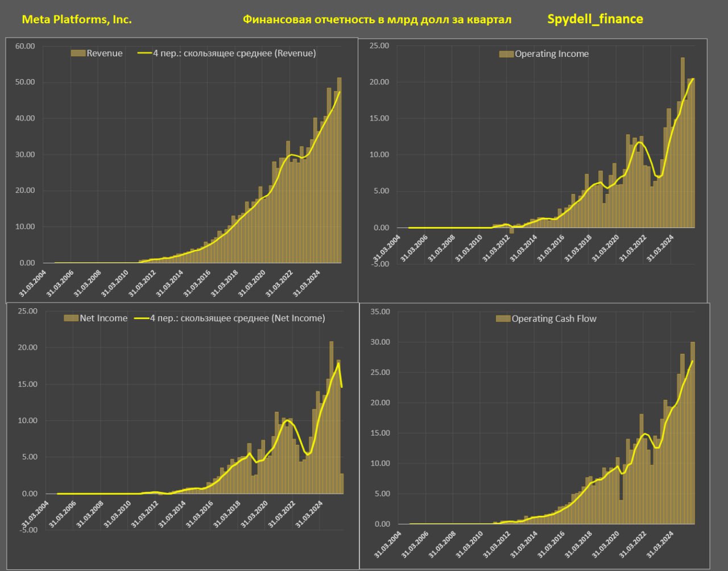Select the short final bar in Net Income chart
This screenshot has height=571, width=728.
tap(342, 483)
